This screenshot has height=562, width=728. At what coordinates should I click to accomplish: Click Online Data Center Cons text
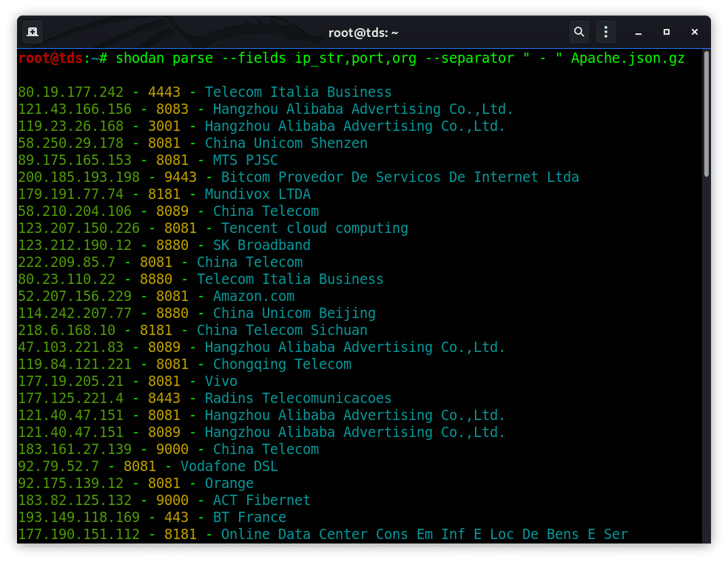[x=314, y=535]
